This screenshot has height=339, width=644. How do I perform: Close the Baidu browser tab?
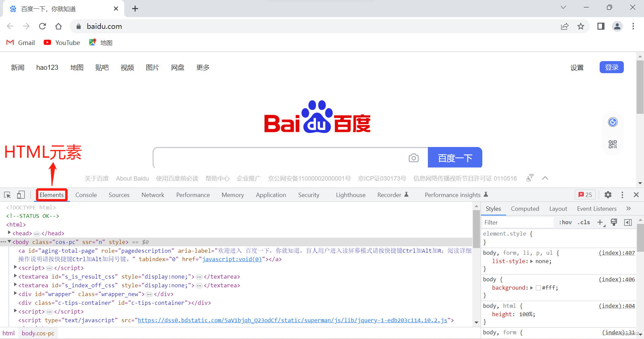click(x=116, y=9)
